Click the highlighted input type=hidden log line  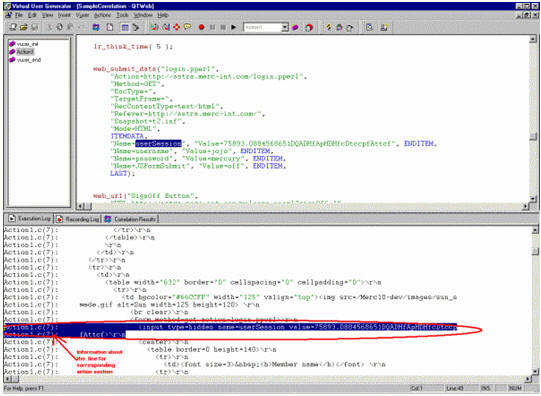[x=230, y=327]
